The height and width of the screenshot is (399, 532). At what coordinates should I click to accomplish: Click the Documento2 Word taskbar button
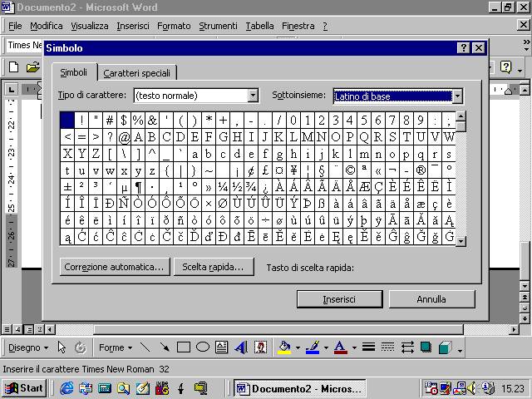point(300,388)
